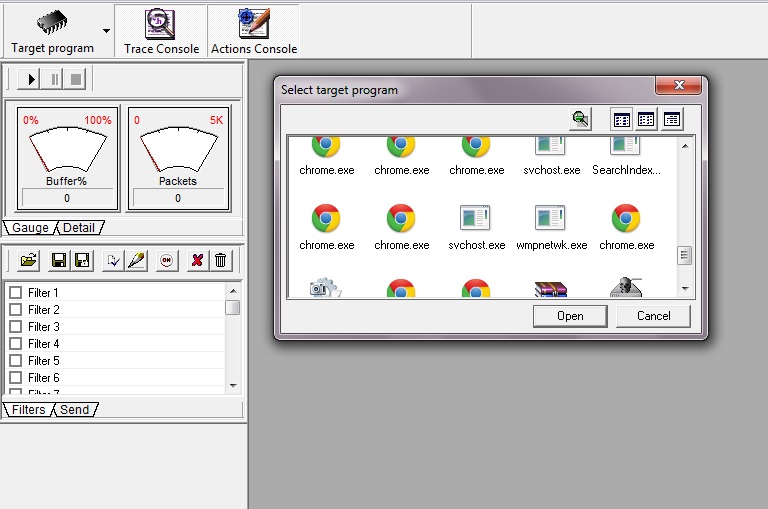Click process list scroll up arrow
This screenshot has width=768, height=509.
685,146
